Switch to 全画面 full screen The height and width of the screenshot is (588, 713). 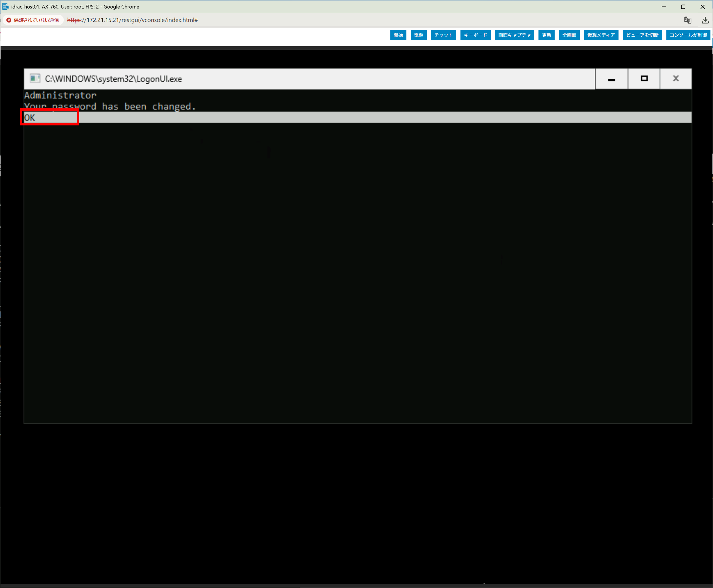(x=569, y=35)
